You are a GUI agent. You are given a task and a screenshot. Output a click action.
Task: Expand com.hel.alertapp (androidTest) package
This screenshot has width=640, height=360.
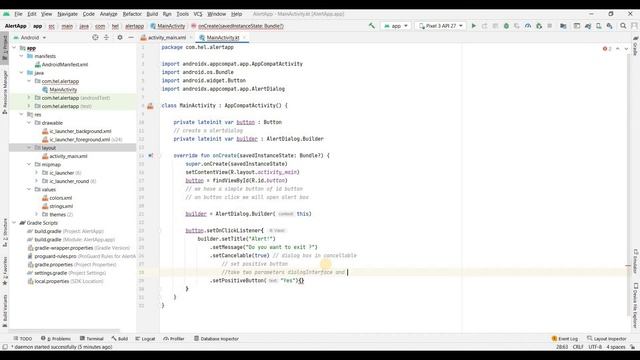coord(29,98)
